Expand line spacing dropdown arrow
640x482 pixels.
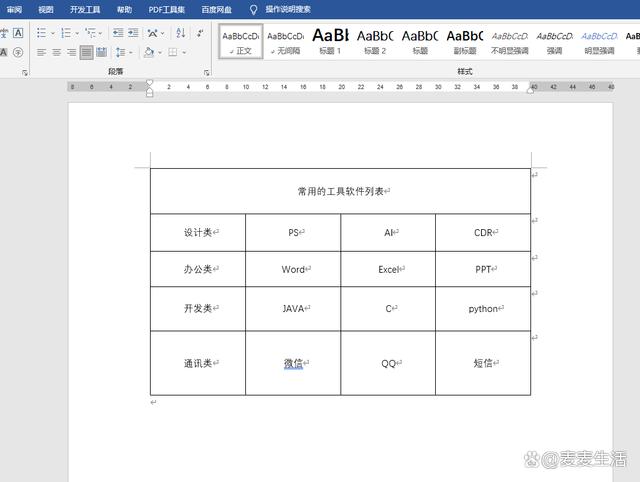click(131, 53)
